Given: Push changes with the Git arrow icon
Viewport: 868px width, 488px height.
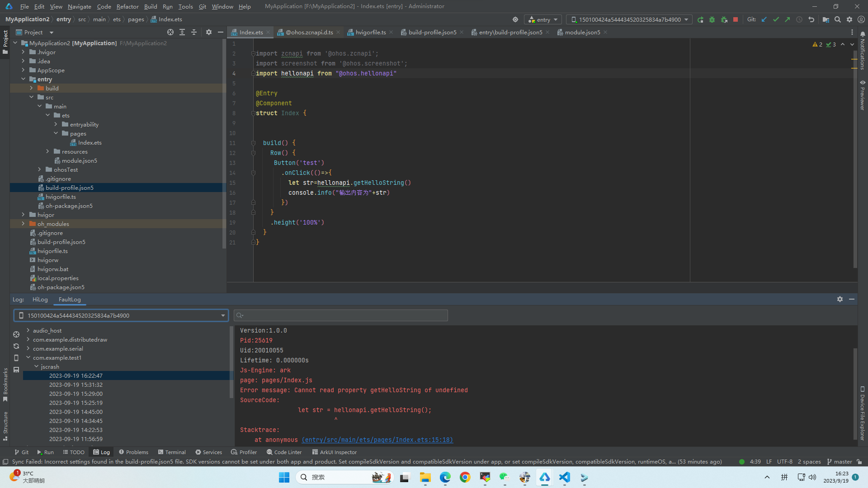Looking at the screenshot, I should [787, 19].
